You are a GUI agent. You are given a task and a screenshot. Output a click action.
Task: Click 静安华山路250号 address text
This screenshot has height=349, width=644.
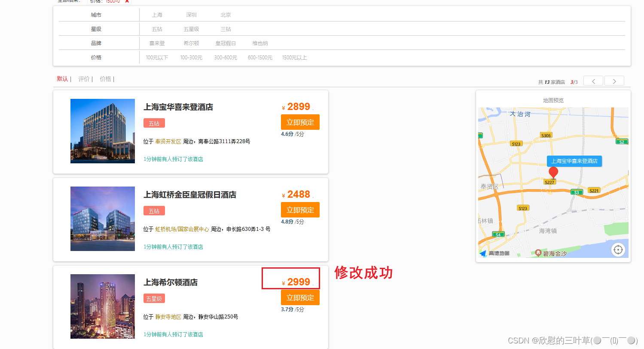pyautogui.click(x=218, y=317)
